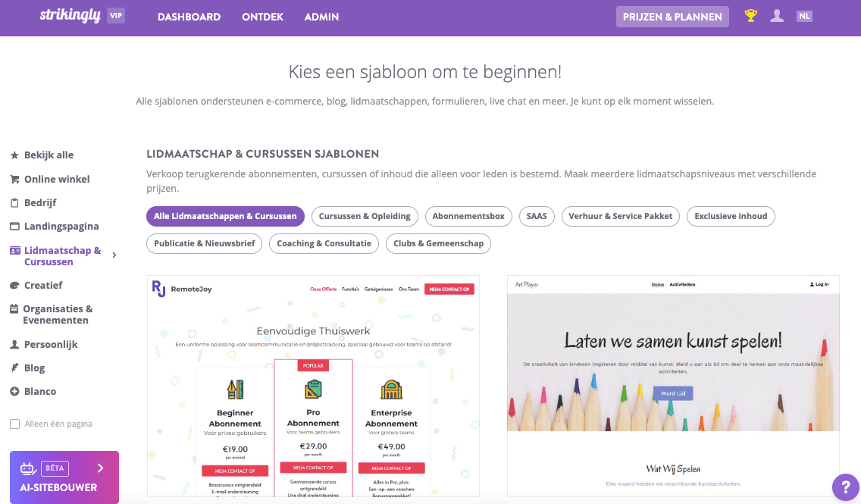The image size is (861, 504).
Task: Go to Dashboard in top navigation
Action: coord(189,17)
